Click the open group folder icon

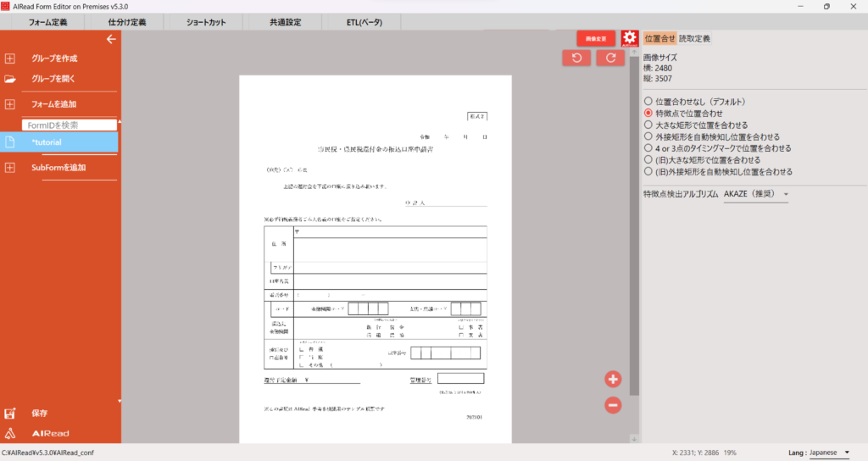click(x=10, y=79)
